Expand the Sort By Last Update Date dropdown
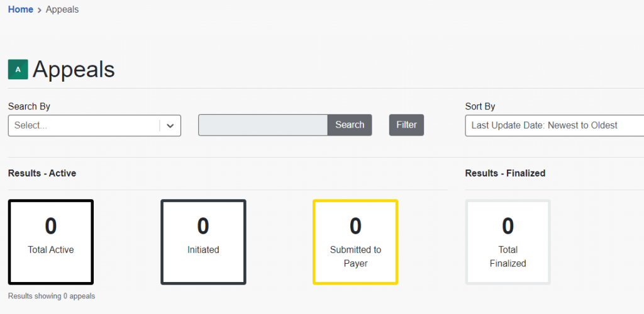The height and width of the screenshot is (314, 644). click(555, 126)
